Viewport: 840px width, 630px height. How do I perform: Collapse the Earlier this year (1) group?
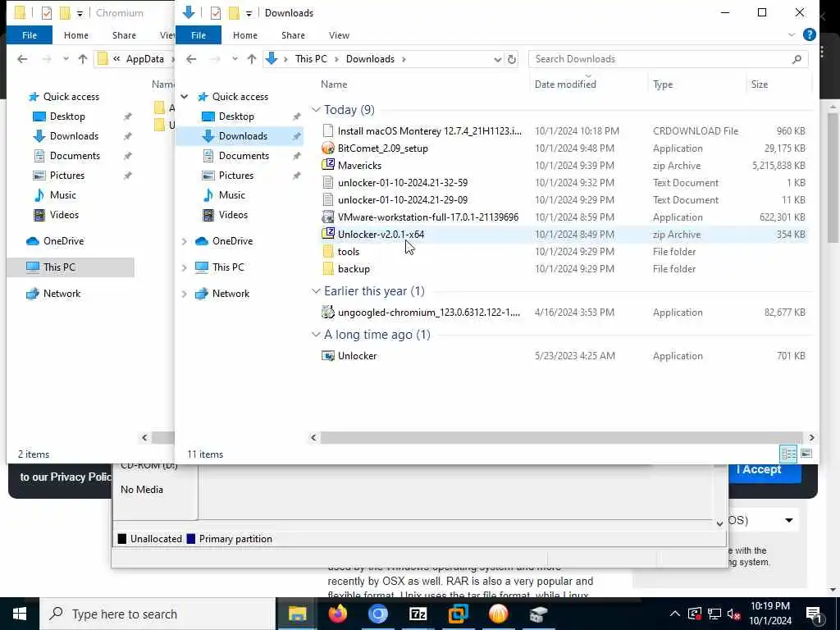coord(316,291)
